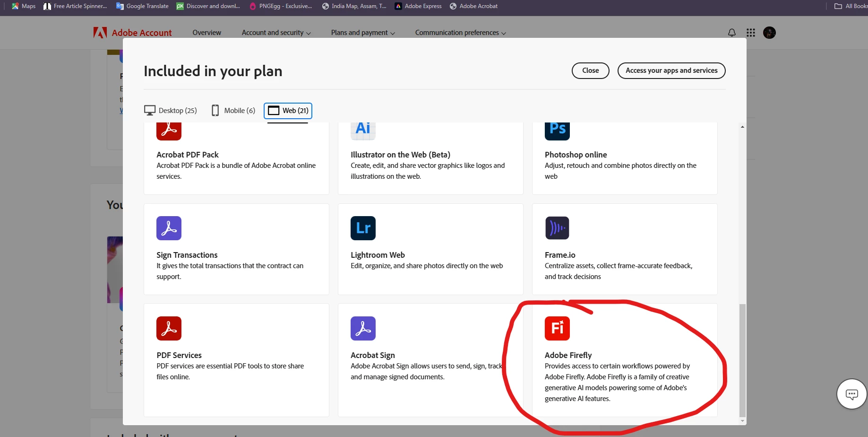Open the India Map, Assam bookmark
This screenshot has height=437, width=868.
point(354,6)
